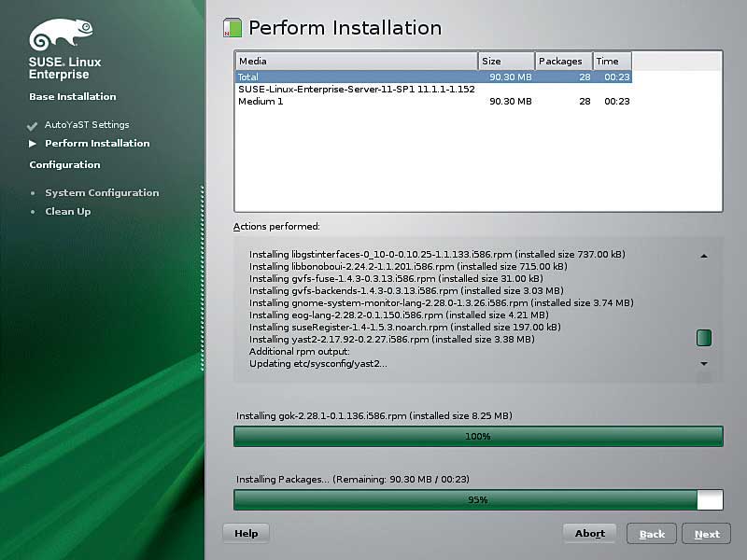The width and height of the screenshot is (747, 560).
Task: Select System Configuration step in sidebar
Action: coord(102,193)
